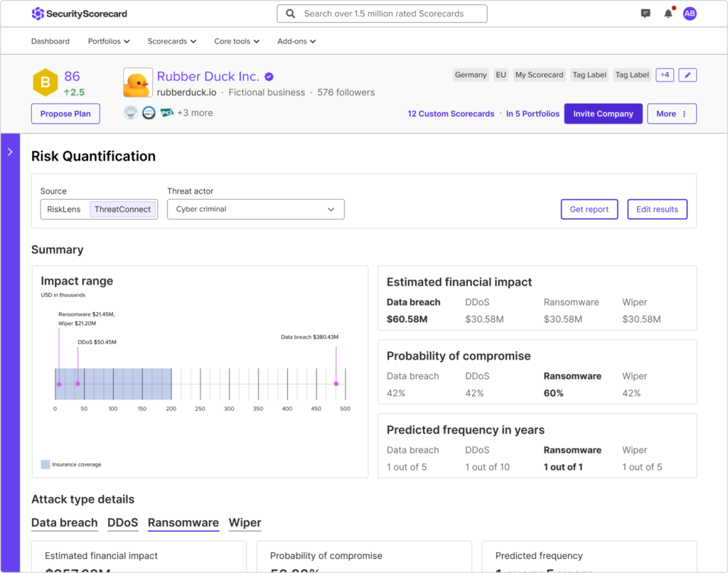Open the 12 Custom Scorecards link
The height and width of the screenshot is (573, 728).
[x=451, y=114]
